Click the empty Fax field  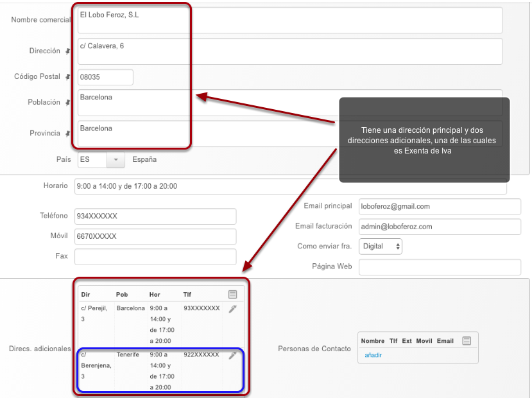(x=155, y=257)
